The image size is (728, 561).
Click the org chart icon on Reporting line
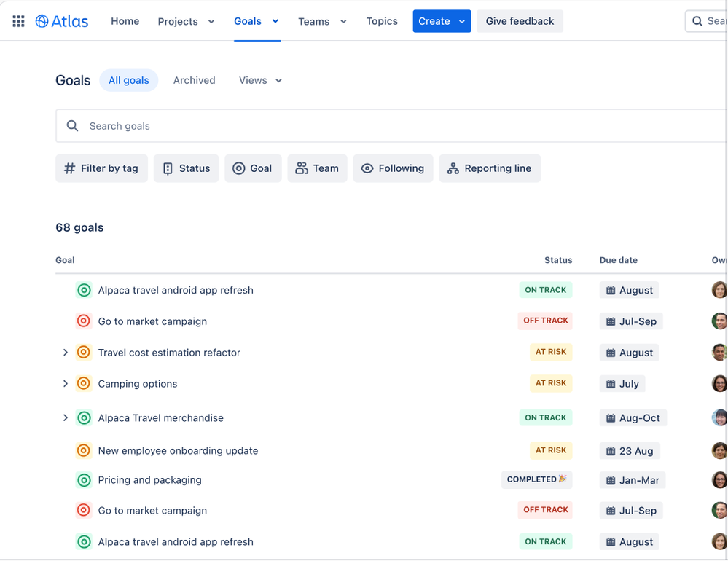point(453,168)
